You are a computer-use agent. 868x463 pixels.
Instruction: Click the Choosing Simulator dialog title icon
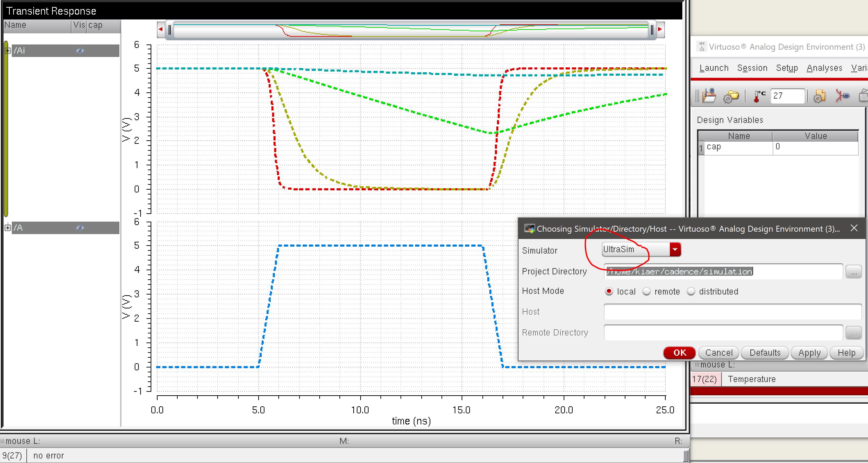pyautogui.click(x=529, y=229)
